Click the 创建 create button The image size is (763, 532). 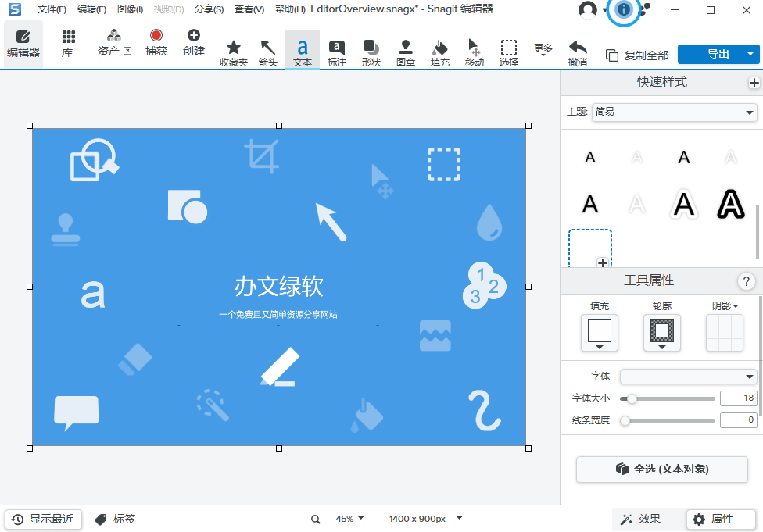tap(194, 43)
